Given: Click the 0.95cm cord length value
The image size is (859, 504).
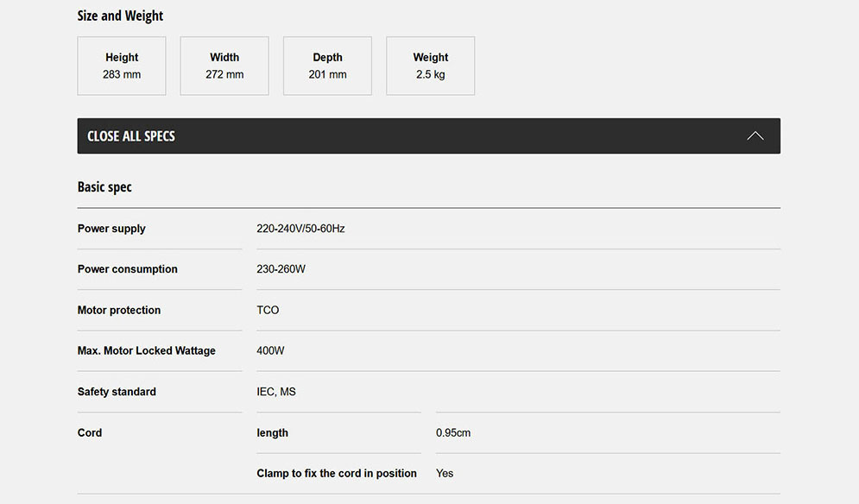Looking at the screenshot, I should pyautogui.click(x=453, y=432).
